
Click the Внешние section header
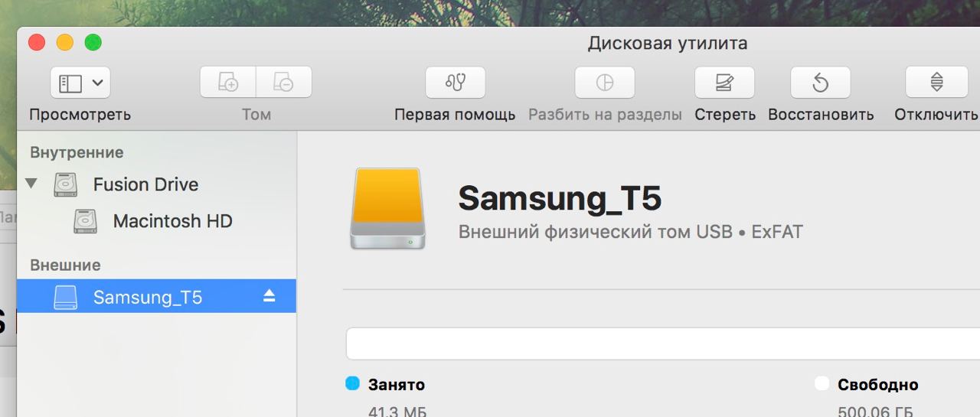(65, 265)
